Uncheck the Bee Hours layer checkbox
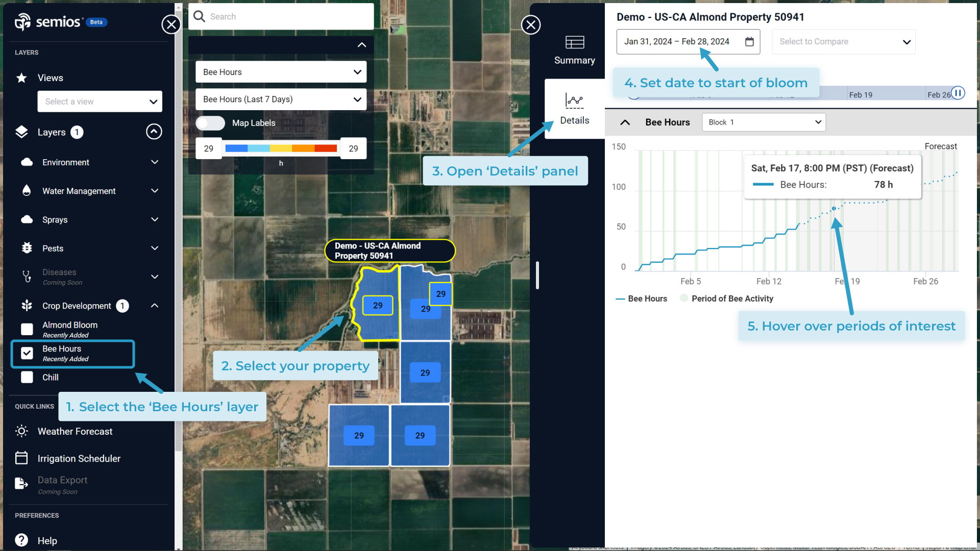The width and height of the screenshot is (980, 551). pyautogui.click(x=27, y=353)
